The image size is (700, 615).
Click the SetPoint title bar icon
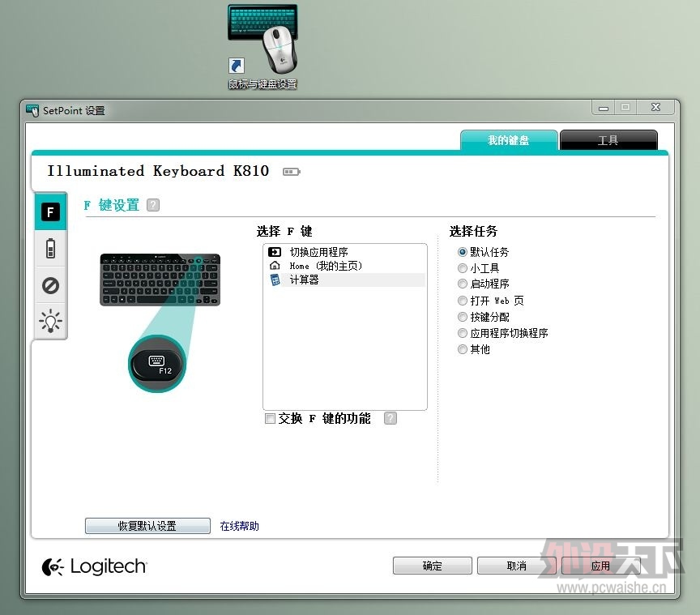point(32,110)
